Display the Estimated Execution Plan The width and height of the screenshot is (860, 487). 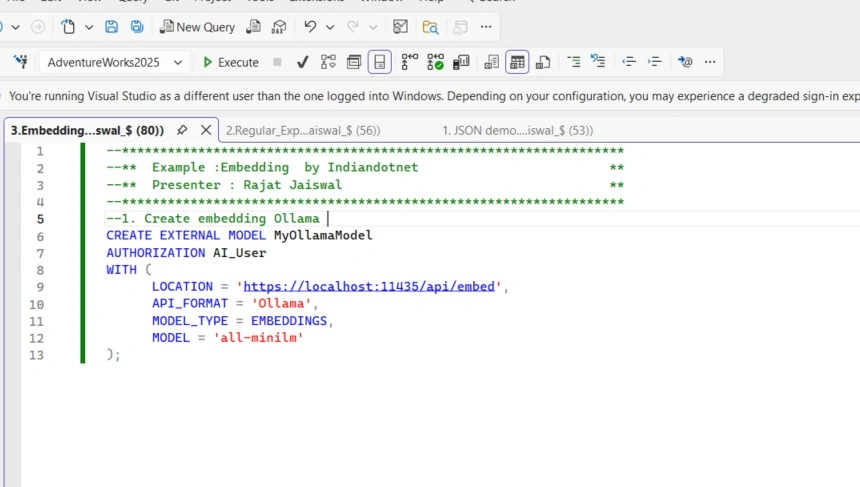tap(328, 62)
